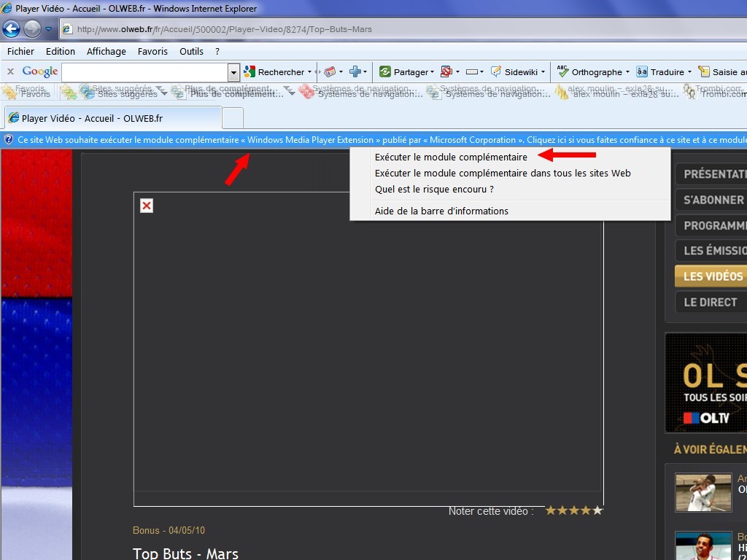This screenshot has width=747, height=560.
Task: Choose Quel est le risque encouru ?
Action: [x=434, y=190]
